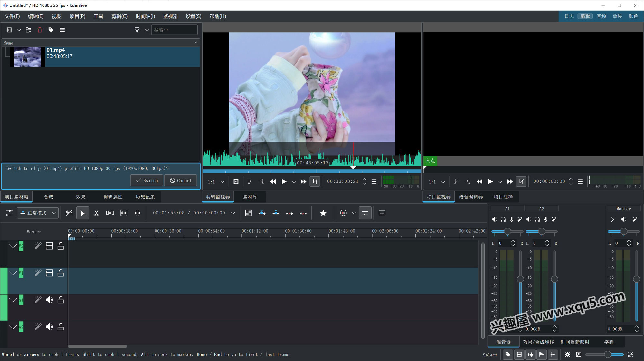
Task: Open the timecode dropdown in timeline toolbar
Action: coord(233,213)
